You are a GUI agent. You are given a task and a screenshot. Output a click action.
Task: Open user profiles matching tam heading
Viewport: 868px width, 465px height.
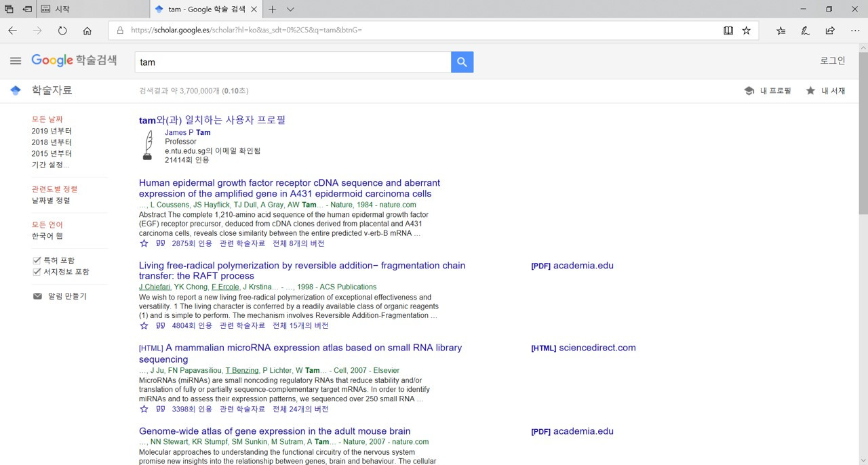point(212,120)
